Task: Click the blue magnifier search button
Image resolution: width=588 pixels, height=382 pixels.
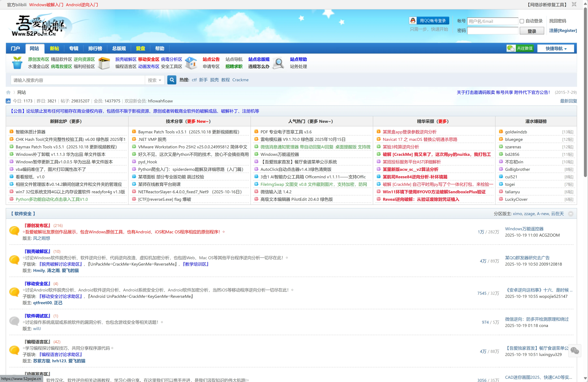Action: [x=172, y=80]
